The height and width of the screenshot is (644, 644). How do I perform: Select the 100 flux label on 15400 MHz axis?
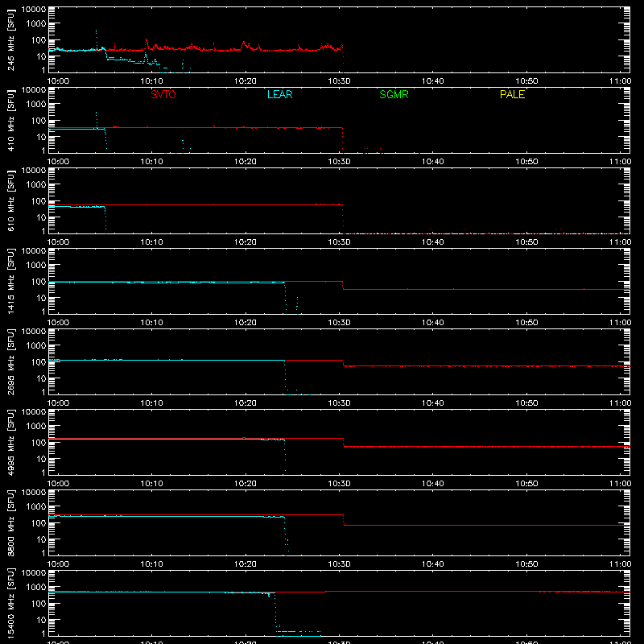pyautogui.click(x=39, y=604)
